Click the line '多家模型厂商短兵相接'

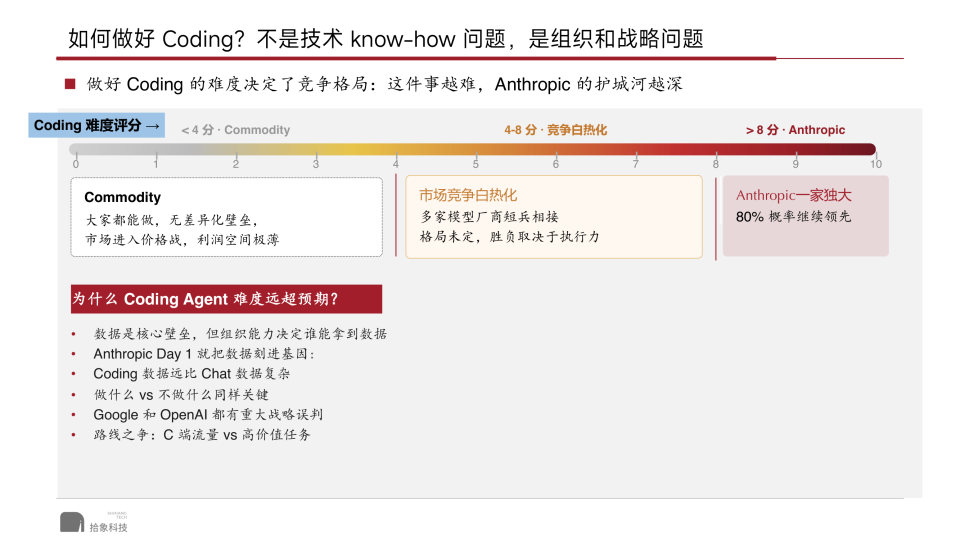coord(489,217)
